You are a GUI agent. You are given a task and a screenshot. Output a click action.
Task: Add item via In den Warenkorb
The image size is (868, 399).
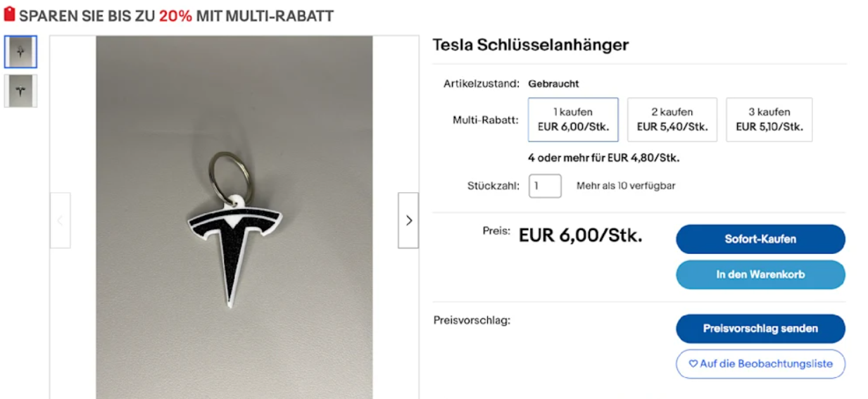760,274
